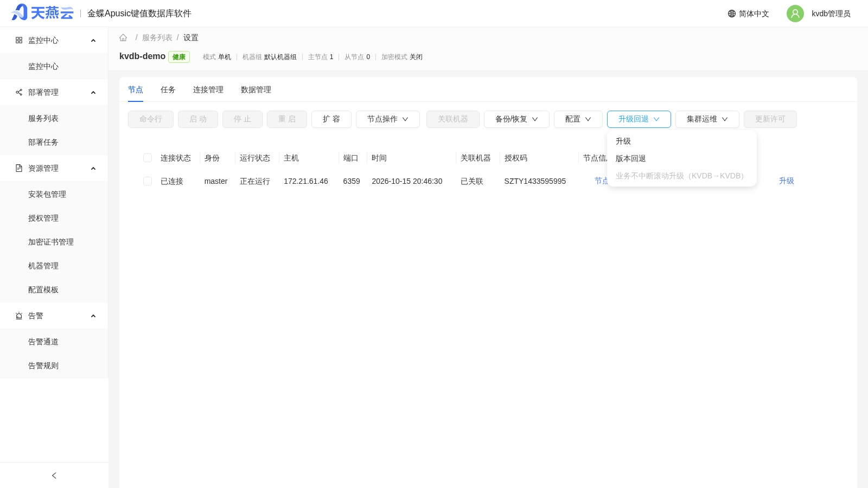Switch to the 数据管理 tab
The width and height of the screenshot is (868, 488).
[256, 89]
